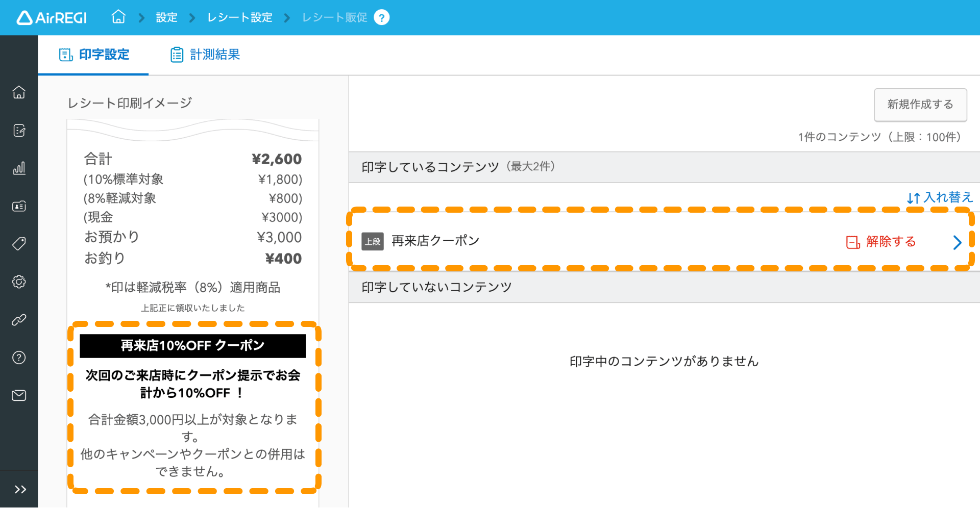
Task: Open the sidebar home icon
Action: point(19,92)
